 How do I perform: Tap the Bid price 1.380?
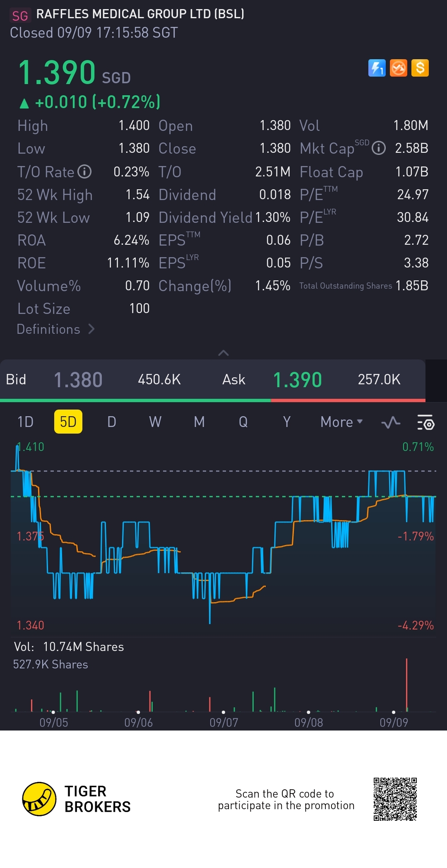pos(78,380)
